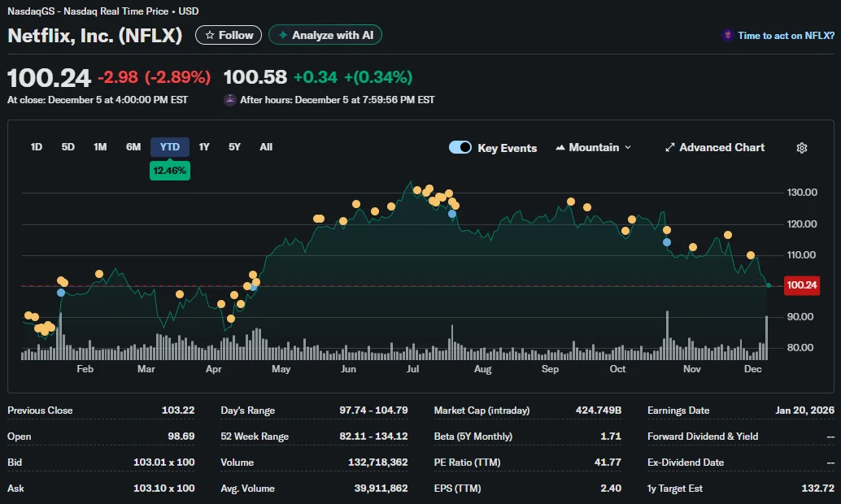
Task: Open the chart style options menu
Action: (594, 148)
